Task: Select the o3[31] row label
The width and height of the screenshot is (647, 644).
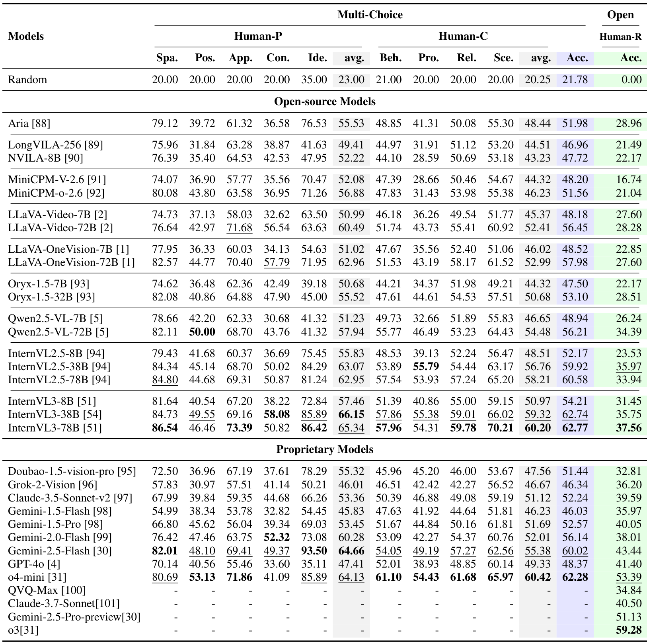Action: coord(23,630)
